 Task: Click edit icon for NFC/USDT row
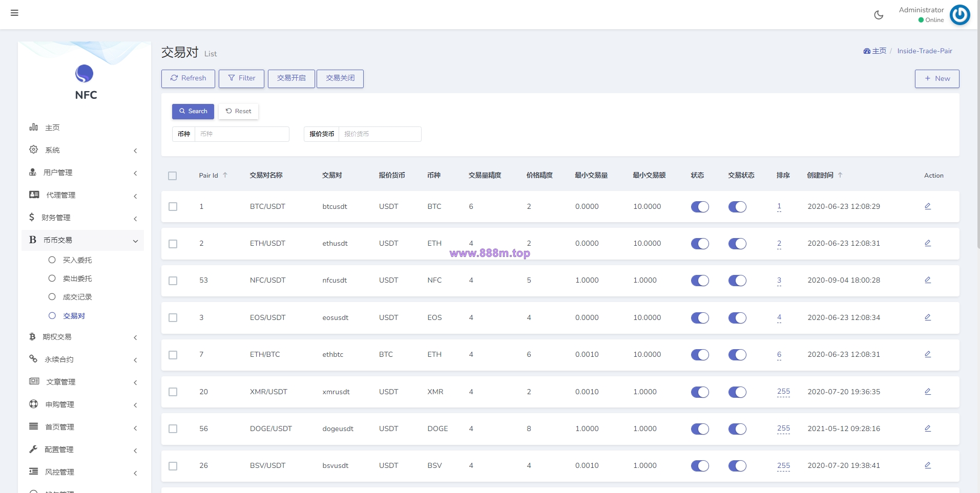click(x=927, y=280)
